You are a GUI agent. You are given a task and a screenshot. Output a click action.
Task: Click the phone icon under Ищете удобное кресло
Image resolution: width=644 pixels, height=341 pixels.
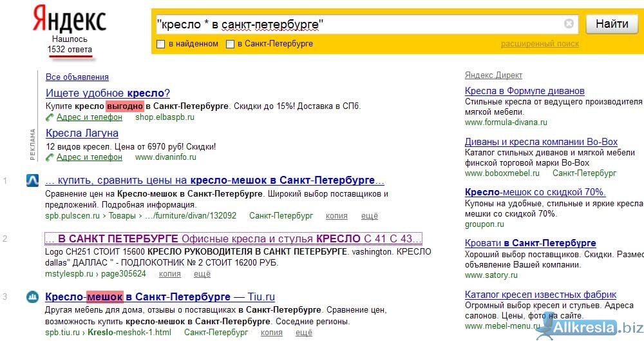(50, 117)
